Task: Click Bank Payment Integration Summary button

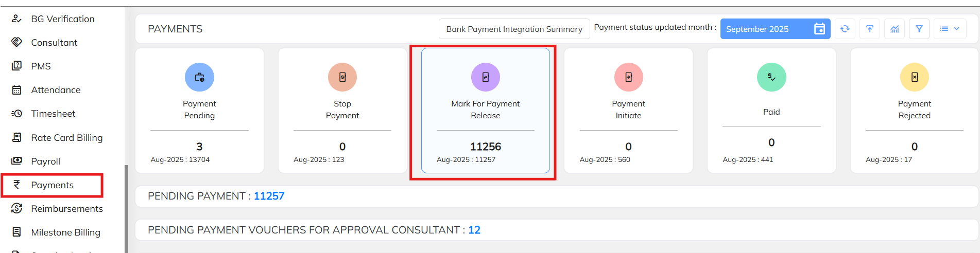Action: pyautogui.click(x=514, y=29)
